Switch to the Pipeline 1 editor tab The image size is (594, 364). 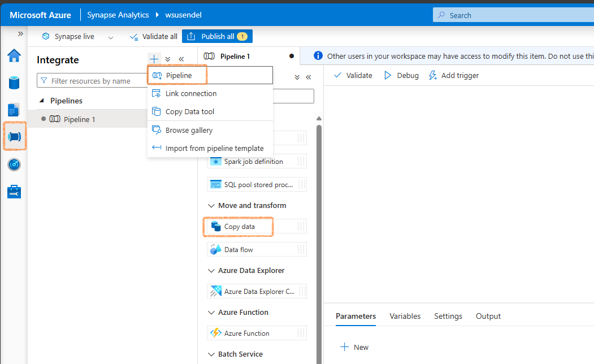click(249, 56)
